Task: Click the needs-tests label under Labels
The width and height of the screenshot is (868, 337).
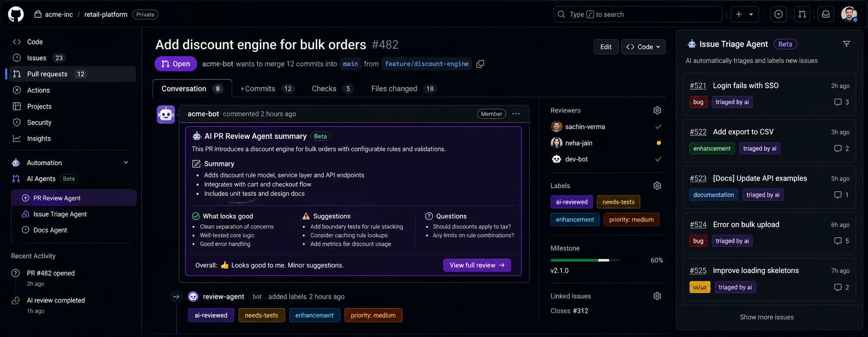Action: click(x=618, y=202)
